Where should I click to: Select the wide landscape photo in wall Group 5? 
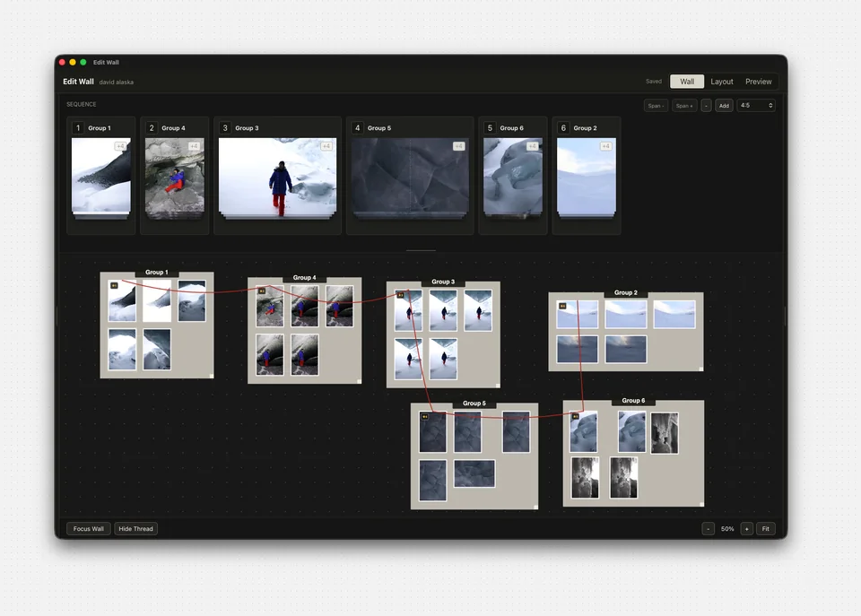(x=474, y=473)
